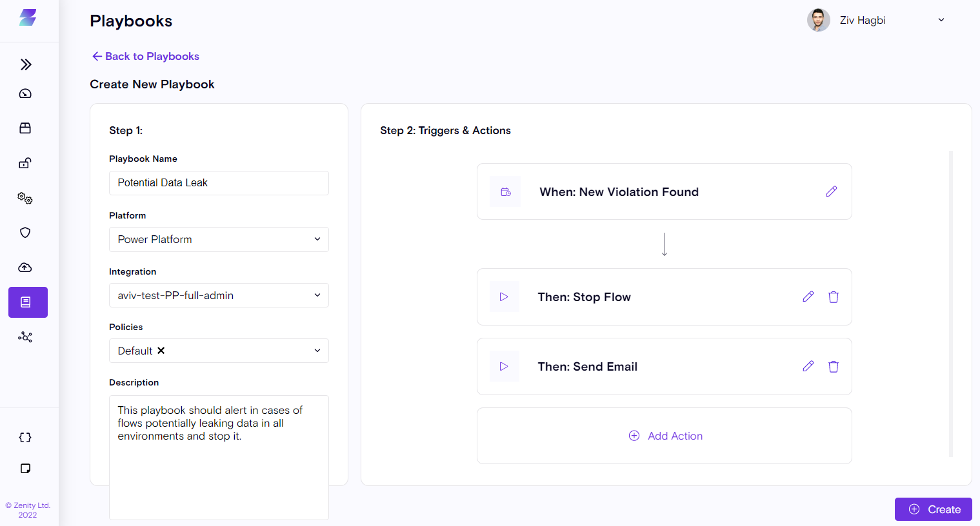Remove the Default policy tag

click(x=161, y=351)
